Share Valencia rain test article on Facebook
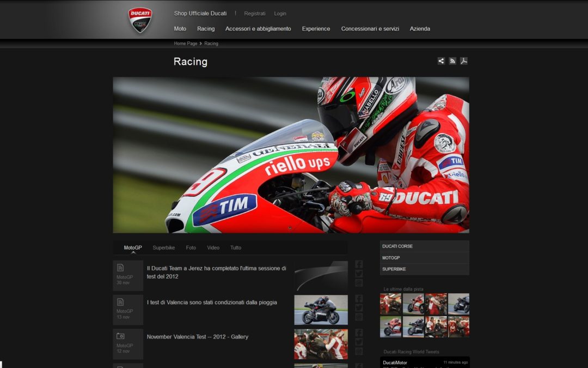 [x=359, y=298]
